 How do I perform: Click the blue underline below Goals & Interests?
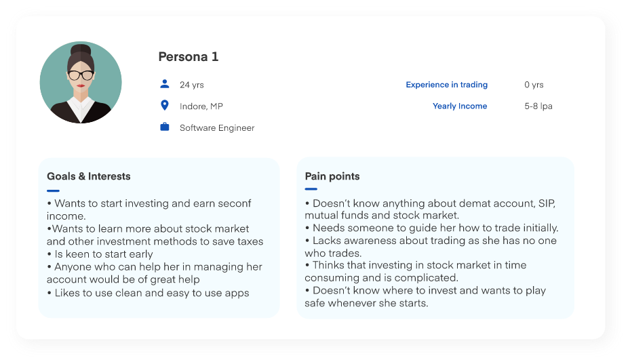53,190
